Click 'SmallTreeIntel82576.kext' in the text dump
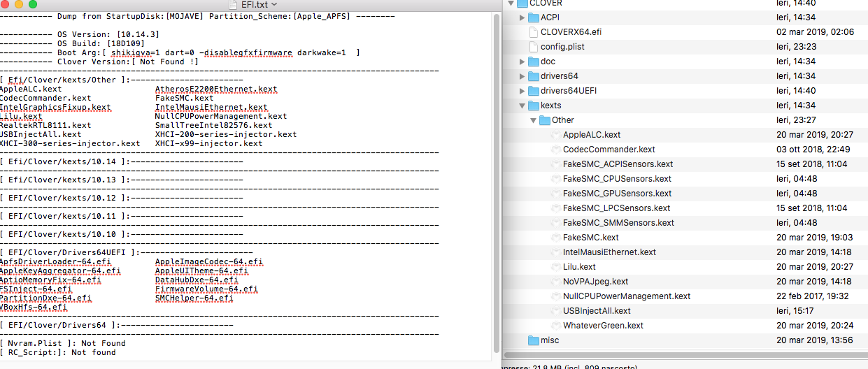Viewport: 868px width, 369px height. [x=213, y=126]
